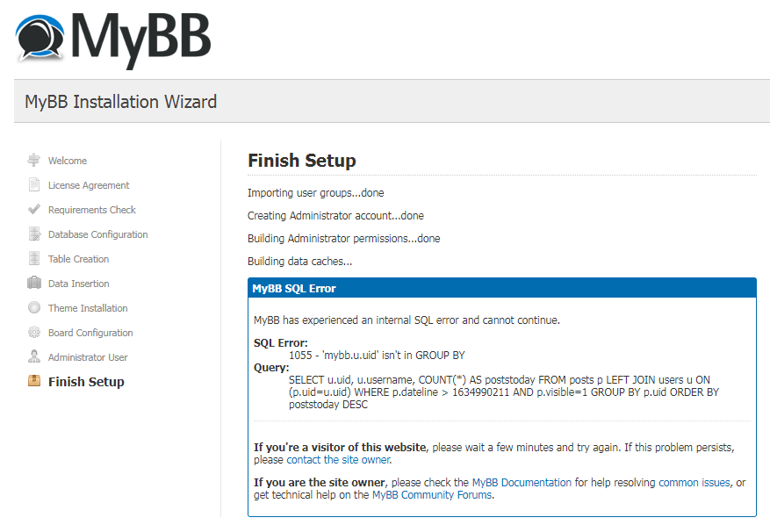
Task: Select the Finish Setup step label
Action: [86, 382]
